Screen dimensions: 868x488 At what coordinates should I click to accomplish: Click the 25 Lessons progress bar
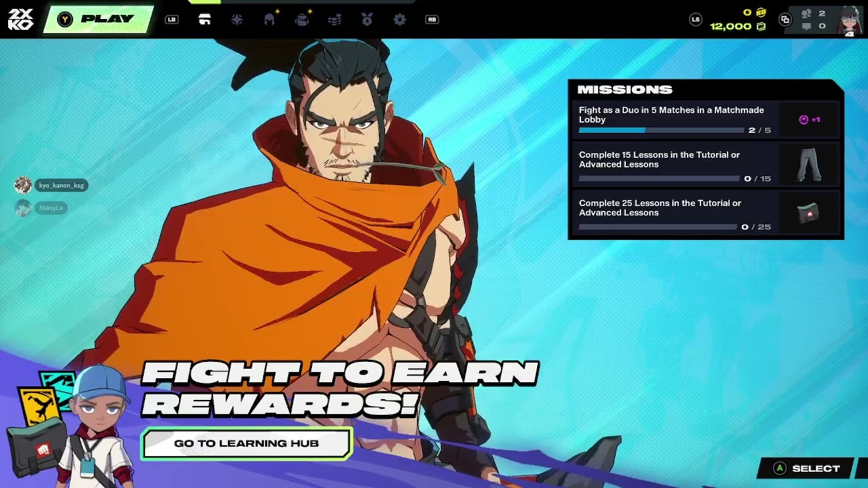(658, 227)
